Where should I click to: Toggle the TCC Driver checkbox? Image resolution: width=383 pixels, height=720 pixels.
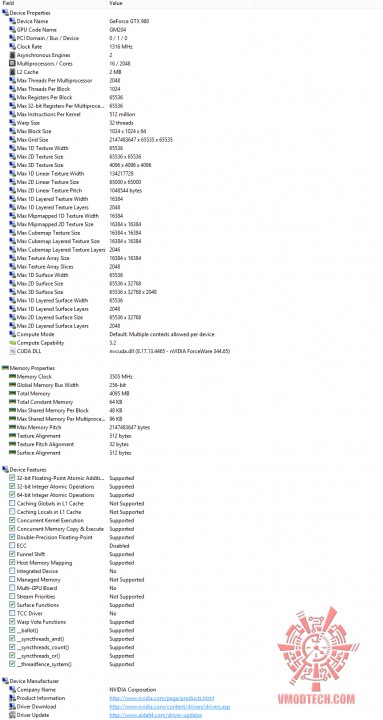pos(12,613)
